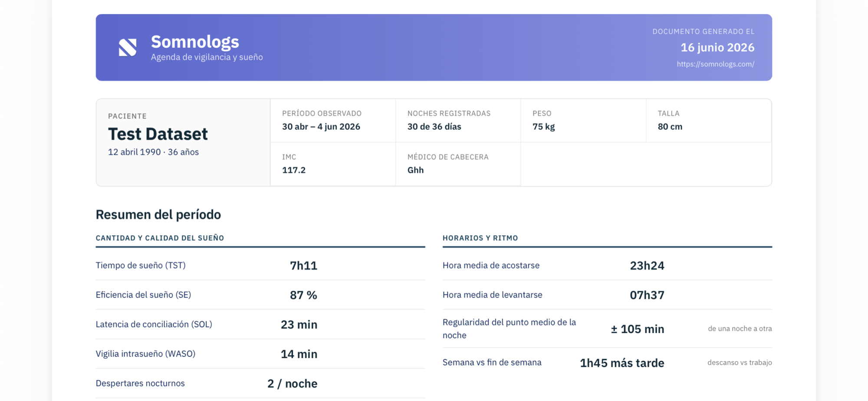
Task: Select 'CANTIDAD Y CALIDAD DEL SUEÑO' section header
Action: (160, 238)
